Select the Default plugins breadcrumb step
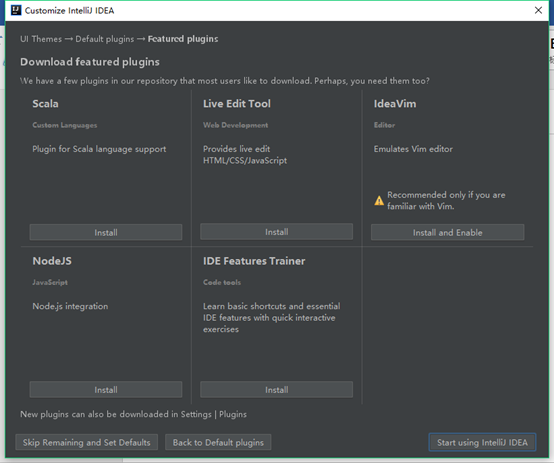This screenshot has height=463, width=554. (105, 39)
